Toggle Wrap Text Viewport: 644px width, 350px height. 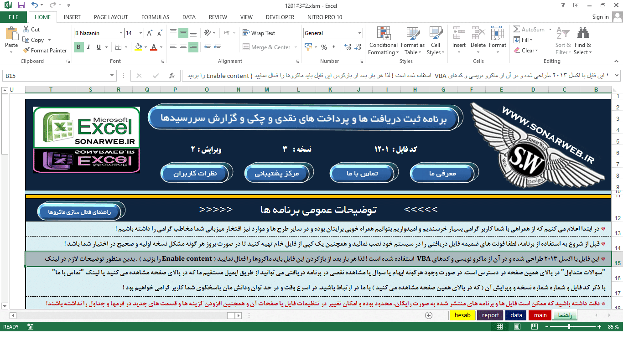pos(259,33)
